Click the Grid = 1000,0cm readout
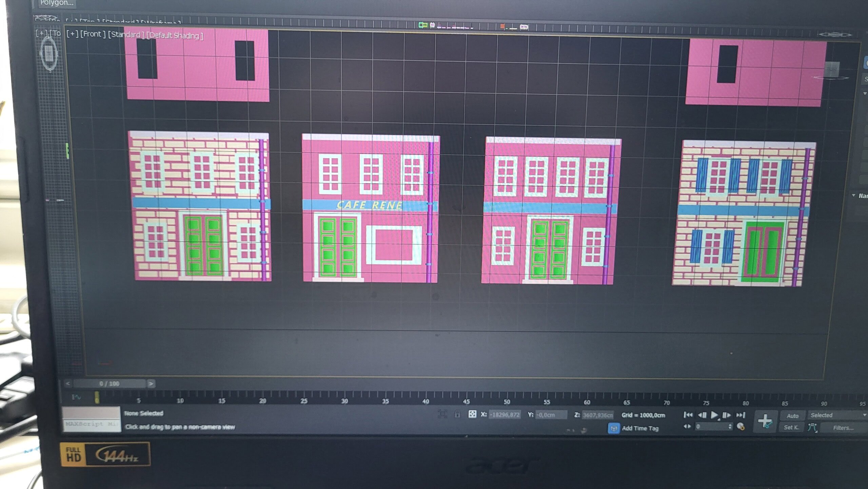 coord(643,415)
